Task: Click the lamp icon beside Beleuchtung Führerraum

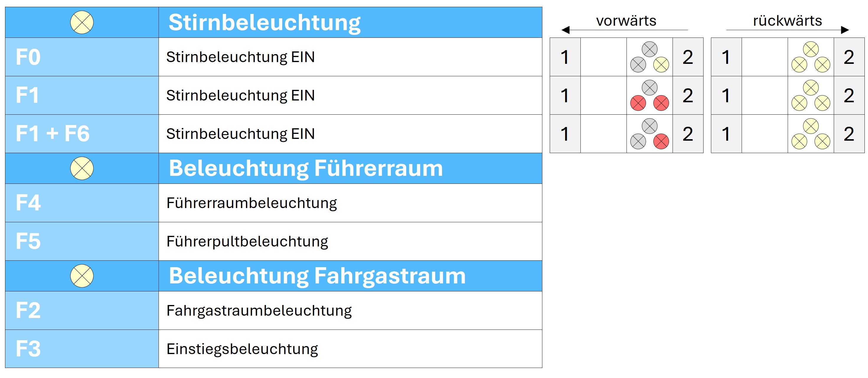Action: coord(82,168)
